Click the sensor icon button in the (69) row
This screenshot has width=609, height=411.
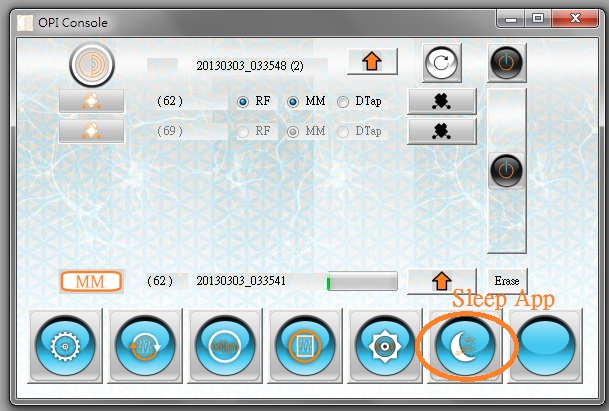coord(92,131)
